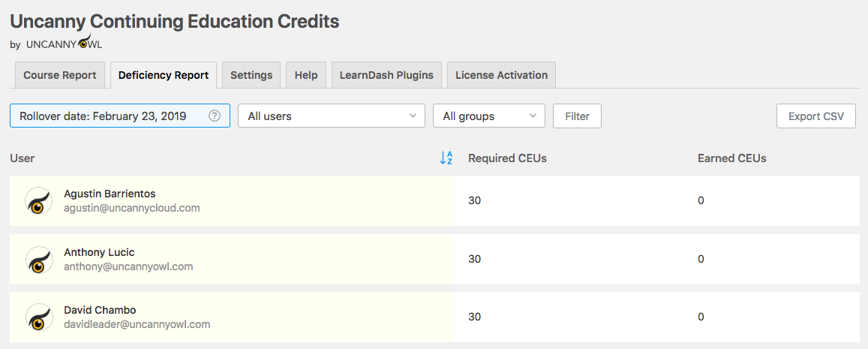Viewport: 868px width, 349px height.
Task: Go to the Help tab
Action: [x=306, y=75]
